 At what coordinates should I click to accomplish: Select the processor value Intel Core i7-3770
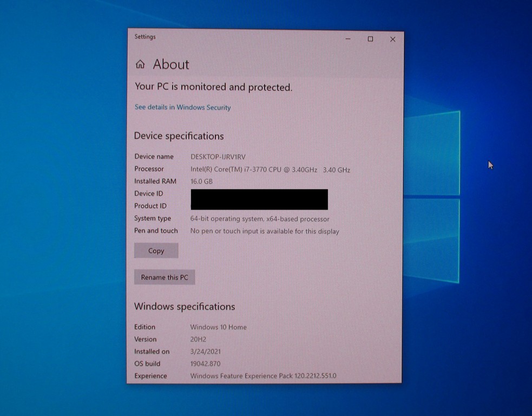click(270, 170)
